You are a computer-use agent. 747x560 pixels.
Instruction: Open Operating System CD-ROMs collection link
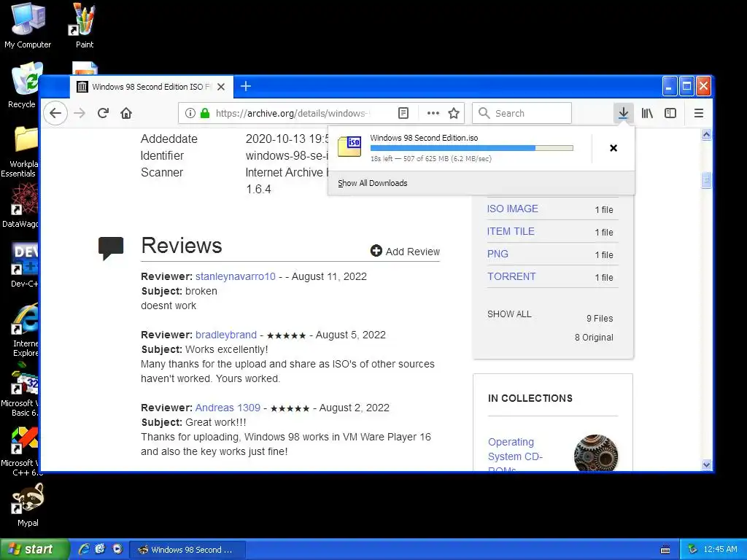click(515, 455)
